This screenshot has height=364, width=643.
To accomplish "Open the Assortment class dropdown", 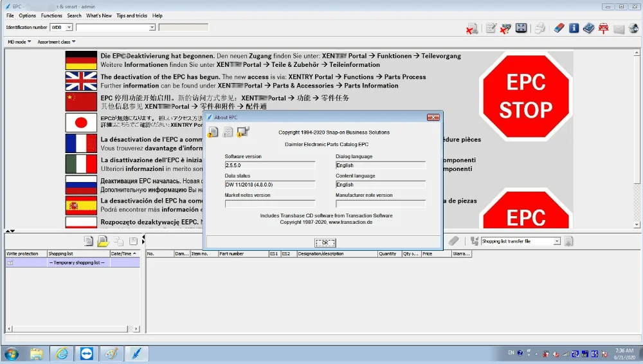I will point(56,42).
